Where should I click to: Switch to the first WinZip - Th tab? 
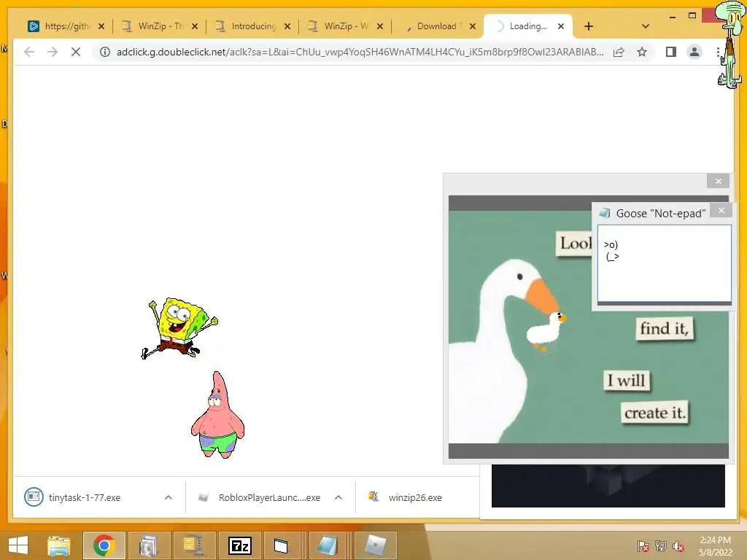tap(159, 26)
